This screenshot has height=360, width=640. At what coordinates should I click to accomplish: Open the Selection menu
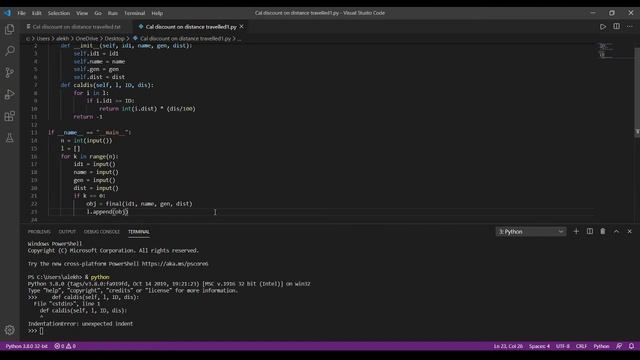coord(59,13)
